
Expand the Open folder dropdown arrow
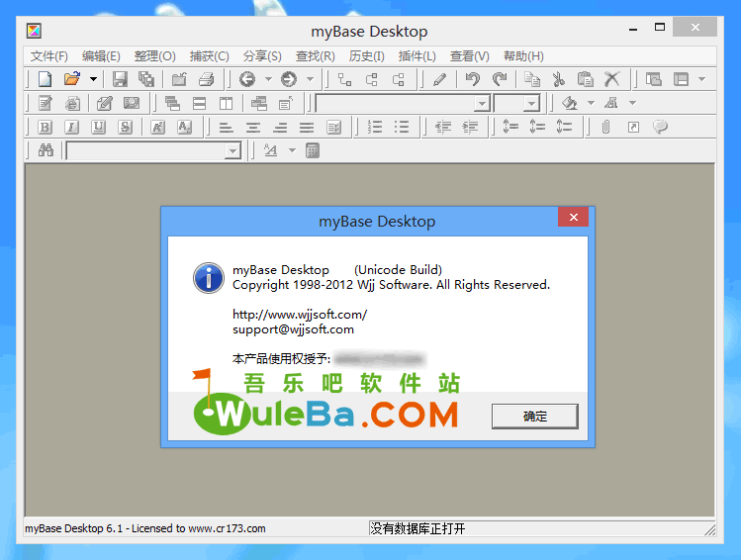[x=93, y=79]
